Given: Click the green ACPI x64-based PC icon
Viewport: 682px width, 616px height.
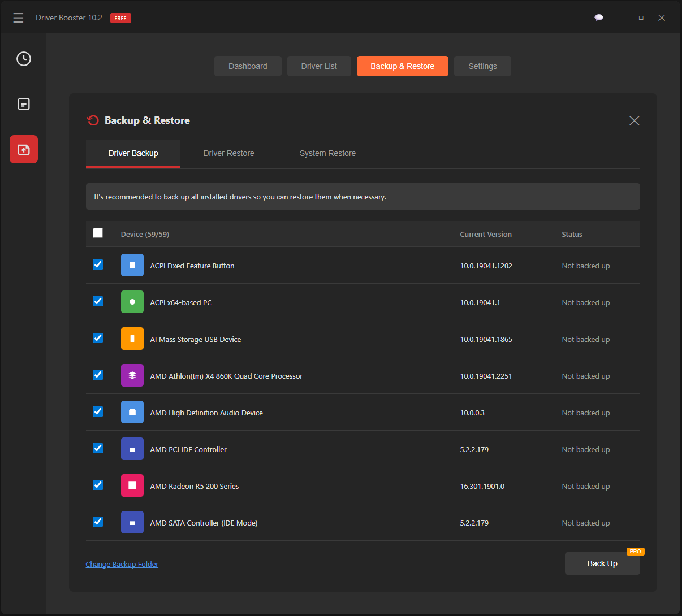Looking at the screenshot, I should (x=132, y=301).
